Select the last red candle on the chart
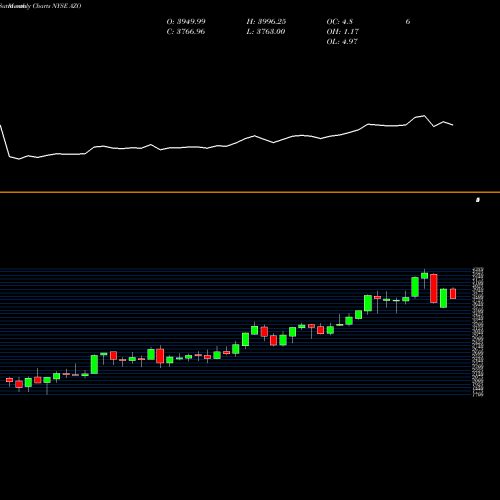500x500 pixels. coord(453,294)
